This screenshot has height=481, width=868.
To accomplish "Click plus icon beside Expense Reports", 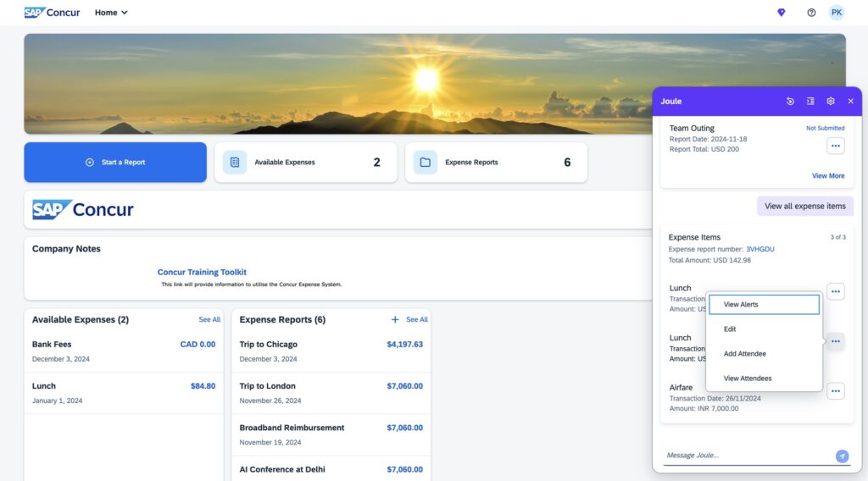I will 395,319.
